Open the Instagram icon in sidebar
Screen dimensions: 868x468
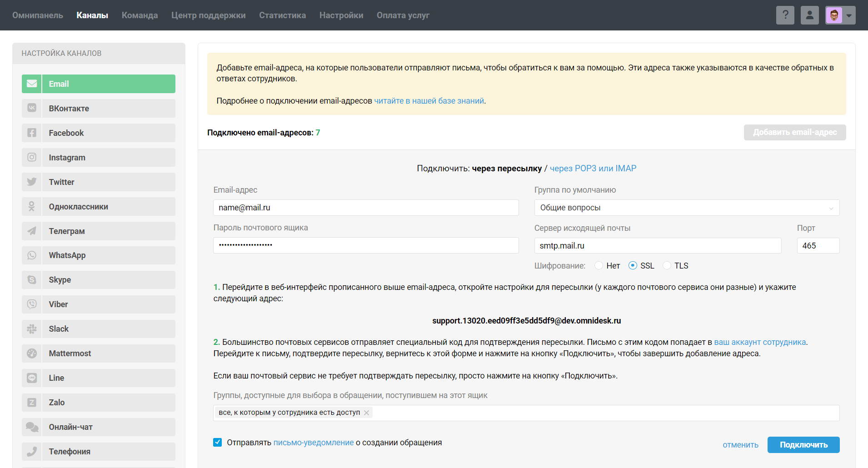click(x=32, y=157)
